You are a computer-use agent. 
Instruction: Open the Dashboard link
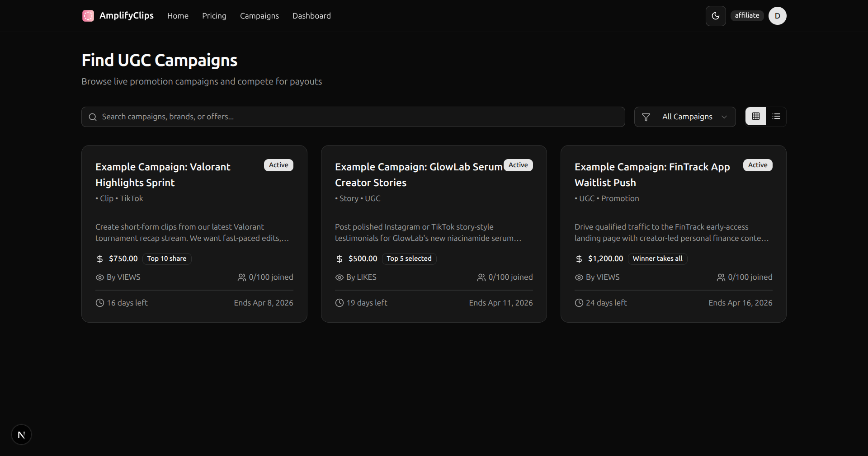point(311,16)
